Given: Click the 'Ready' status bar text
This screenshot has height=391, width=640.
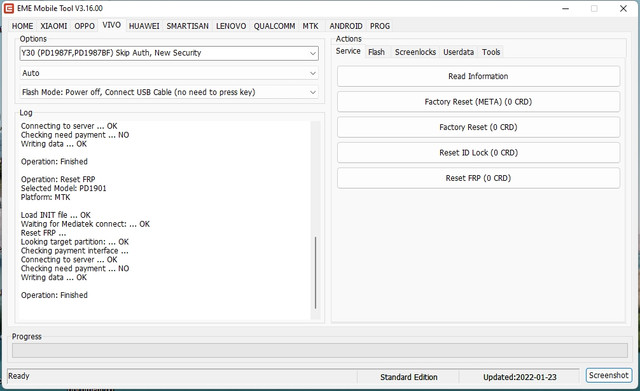Looking at the screenshot, I should (19, 376).
